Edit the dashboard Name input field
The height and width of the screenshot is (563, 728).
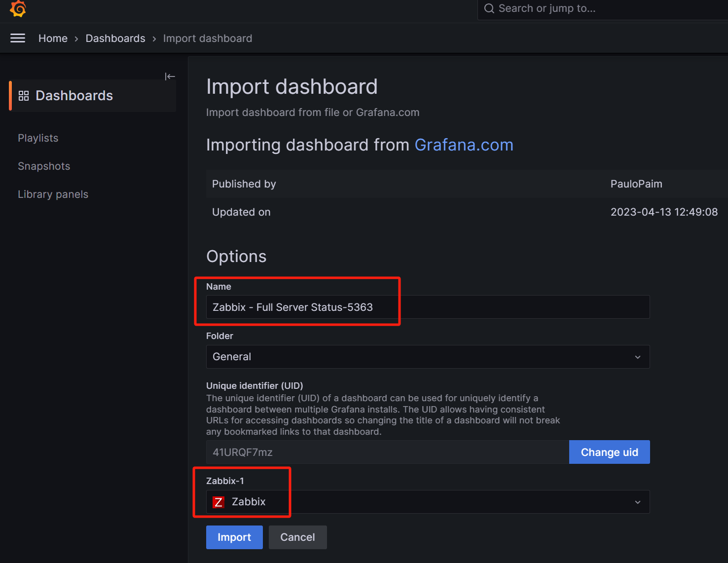coord(428,307)
